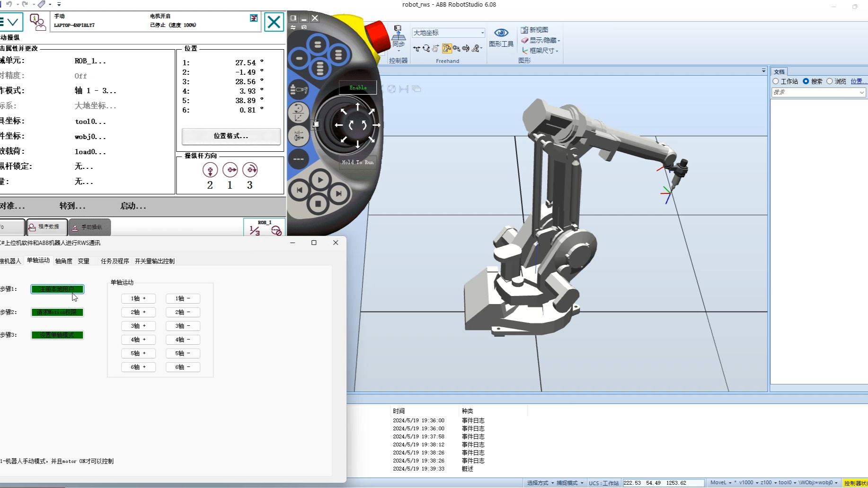The width and height of the screenshot is (868, 488).
Task: Jog joystick left arrow
Action: [x=339, y=125]
